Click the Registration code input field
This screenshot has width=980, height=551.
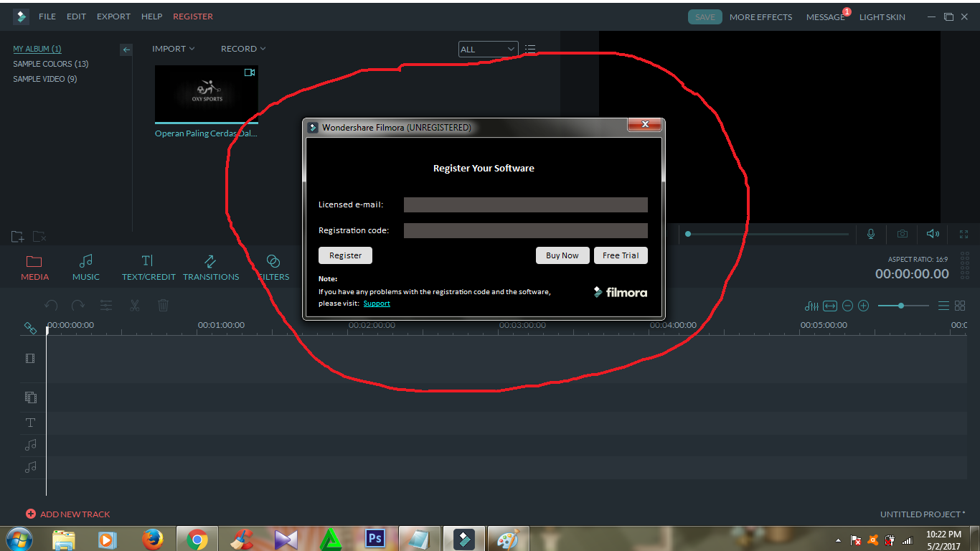click(526, 230)
